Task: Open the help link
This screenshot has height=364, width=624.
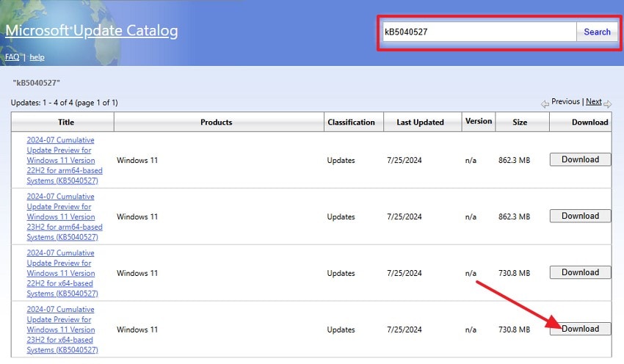Action: [x=37, y=57]
